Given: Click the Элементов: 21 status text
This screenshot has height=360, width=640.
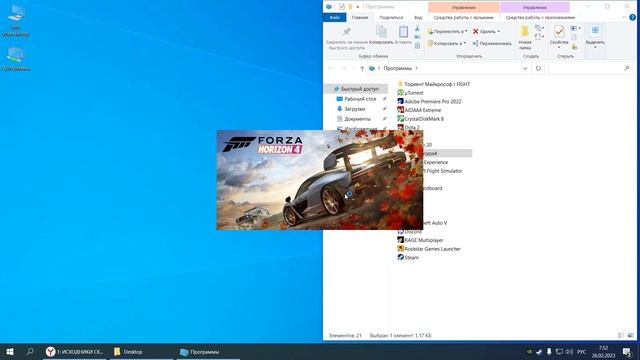Looking at the screenshot, I should pos(345,336).
